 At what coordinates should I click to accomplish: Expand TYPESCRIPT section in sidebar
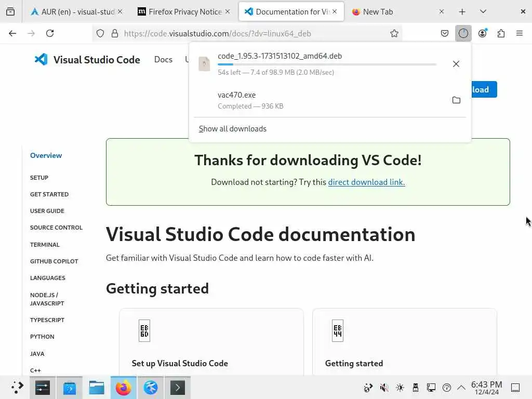tap(47, 320)
